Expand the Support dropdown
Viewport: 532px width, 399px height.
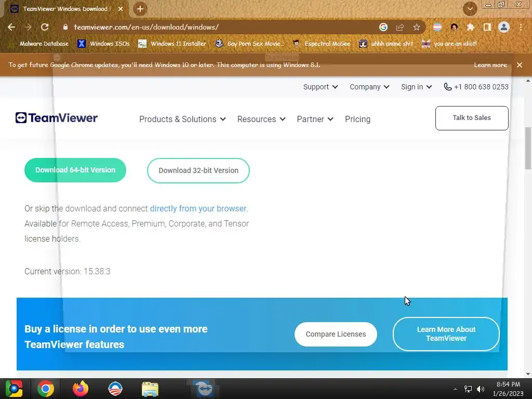[320, 87]
